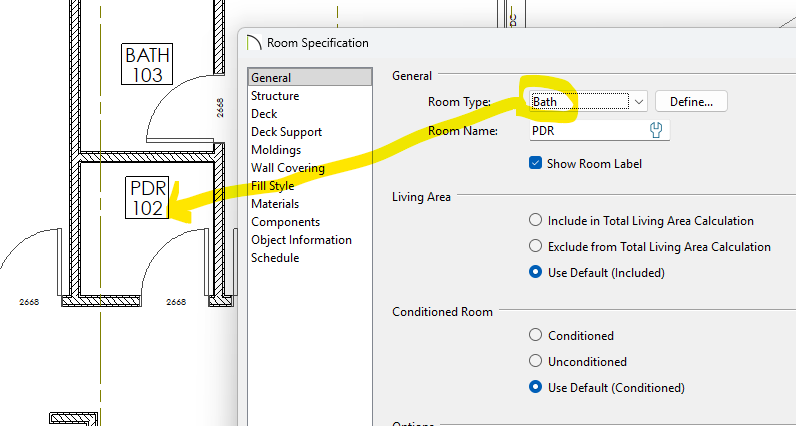The width and height of the screenshot is (796, 426).
Task: Switch to the Moldings panel
Action: point(275,150)
